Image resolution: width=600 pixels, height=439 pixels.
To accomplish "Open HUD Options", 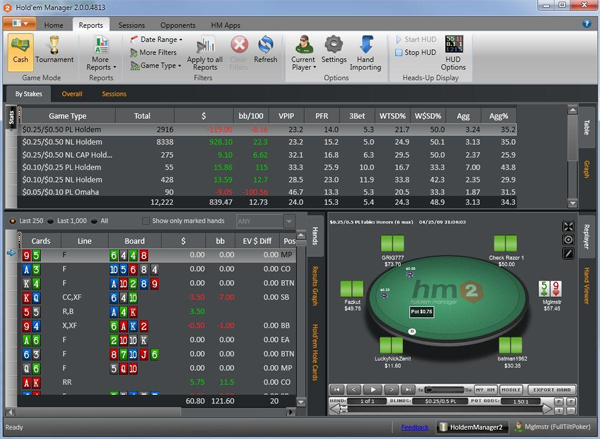I will [453, 50].
